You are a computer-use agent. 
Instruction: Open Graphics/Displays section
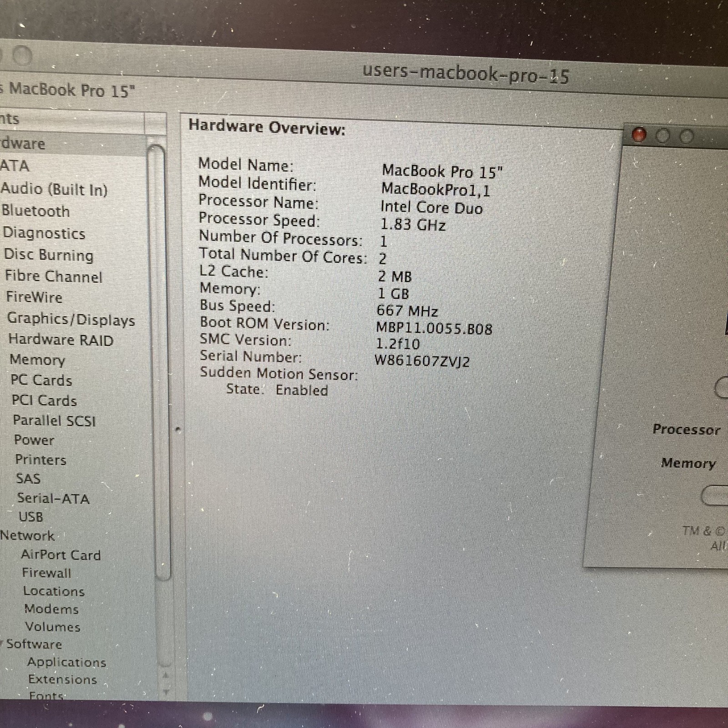[x=71, y=319]
